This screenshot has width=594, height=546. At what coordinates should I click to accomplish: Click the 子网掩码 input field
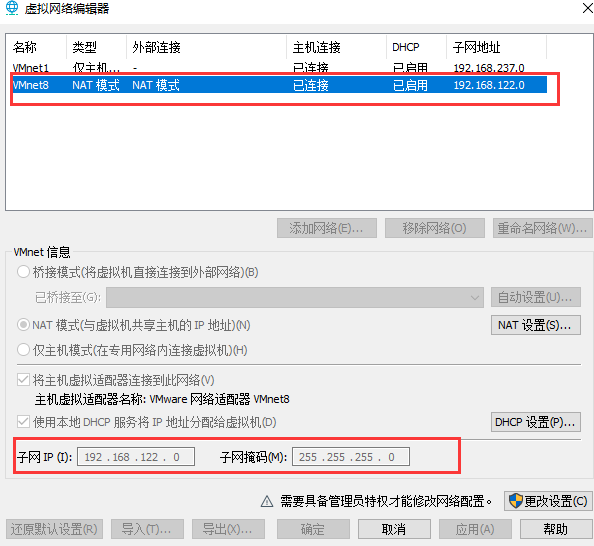(351, 457)
